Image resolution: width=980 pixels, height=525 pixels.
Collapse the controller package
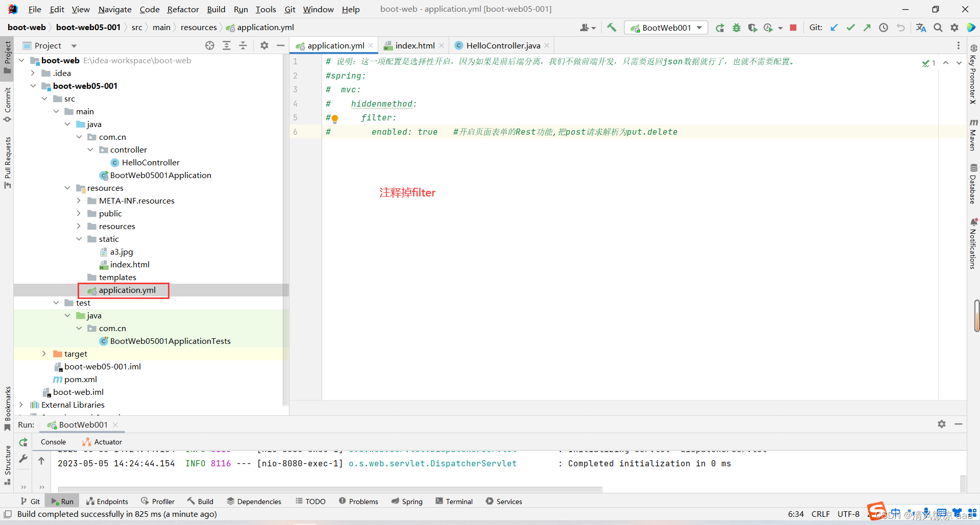(90, 149)
